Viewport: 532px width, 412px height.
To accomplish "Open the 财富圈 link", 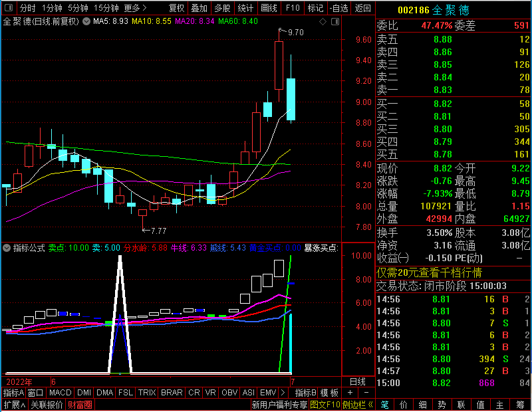I will (x=80, y=405).
